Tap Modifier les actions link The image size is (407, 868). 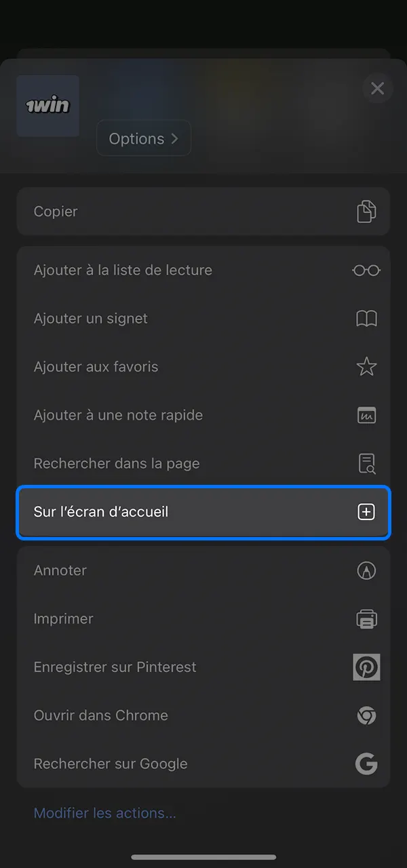(105, 812)
